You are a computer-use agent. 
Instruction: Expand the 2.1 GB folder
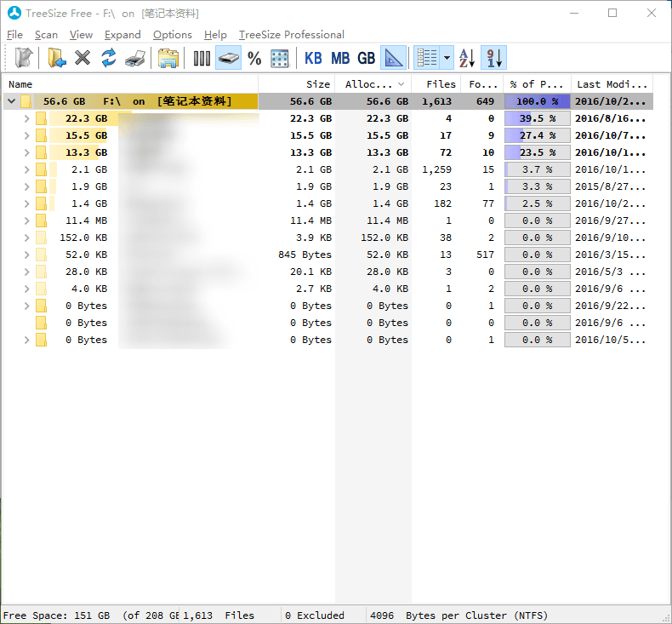[x=26, y=169]
